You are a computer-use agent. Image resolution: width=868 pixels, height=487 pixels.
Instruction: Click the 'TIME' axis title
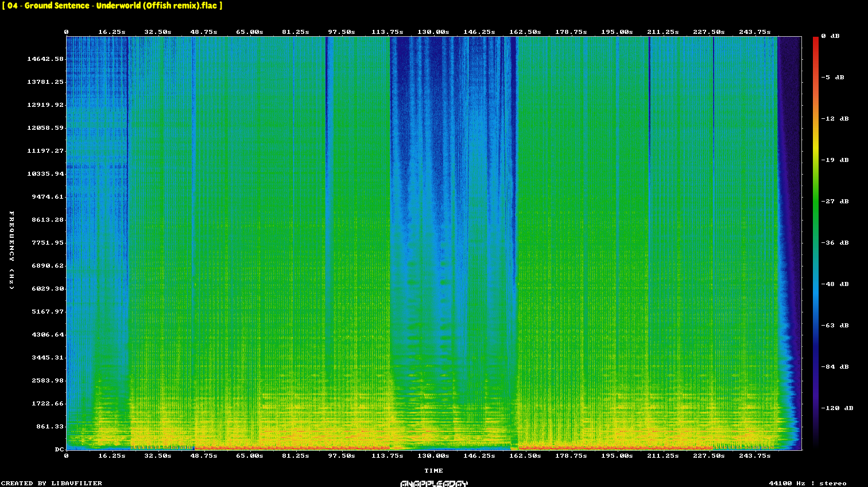click(433, 471)
